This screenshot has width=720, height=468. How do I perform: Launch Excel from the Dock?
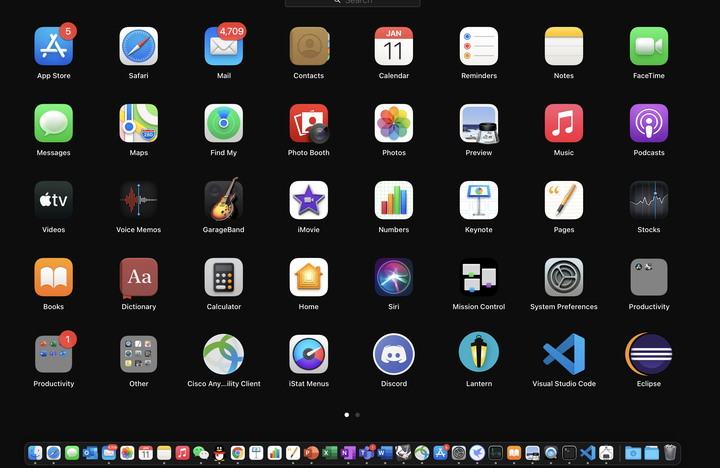(x=330, y=453)
